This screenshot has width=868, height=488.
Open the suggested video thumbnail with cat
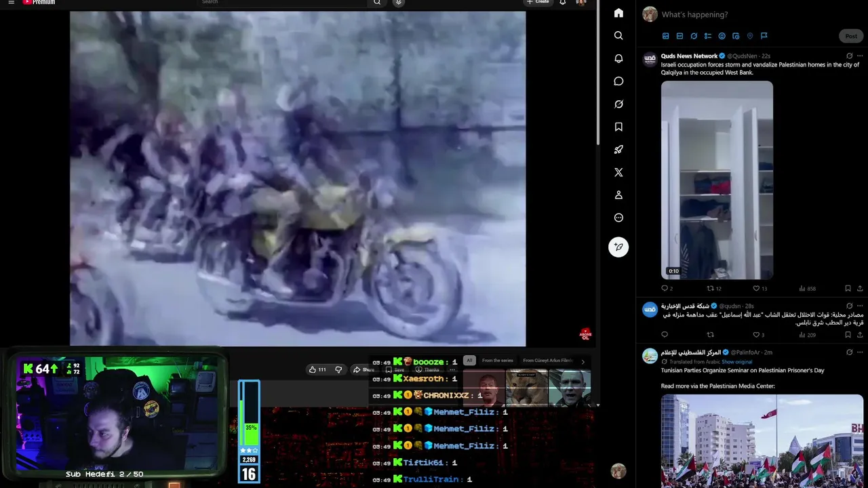[527, 388]
